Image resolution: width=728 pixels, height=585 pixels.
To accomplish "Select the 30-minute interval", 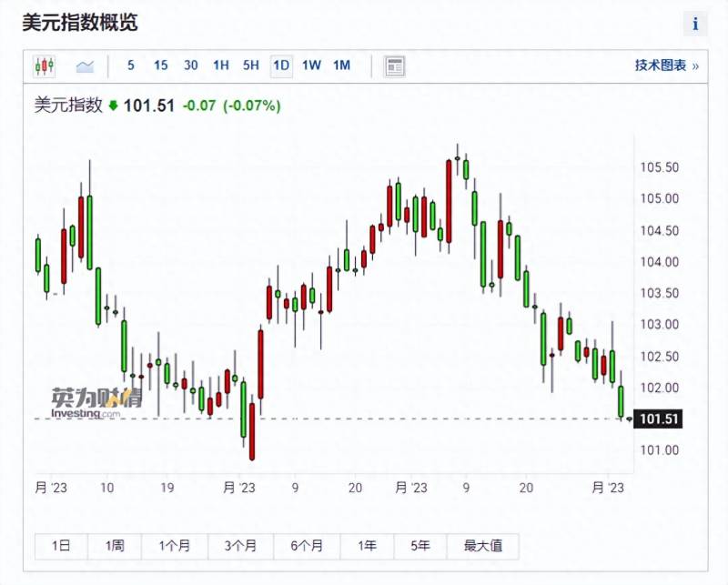I will click(191, 66).
